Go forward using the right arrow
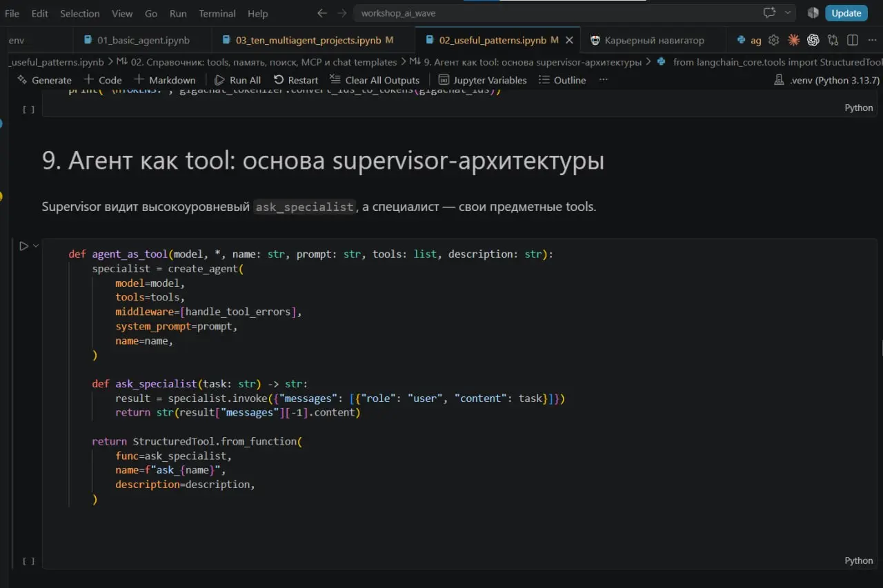Viewport: 883px width, 588px height. click(342, 13)
